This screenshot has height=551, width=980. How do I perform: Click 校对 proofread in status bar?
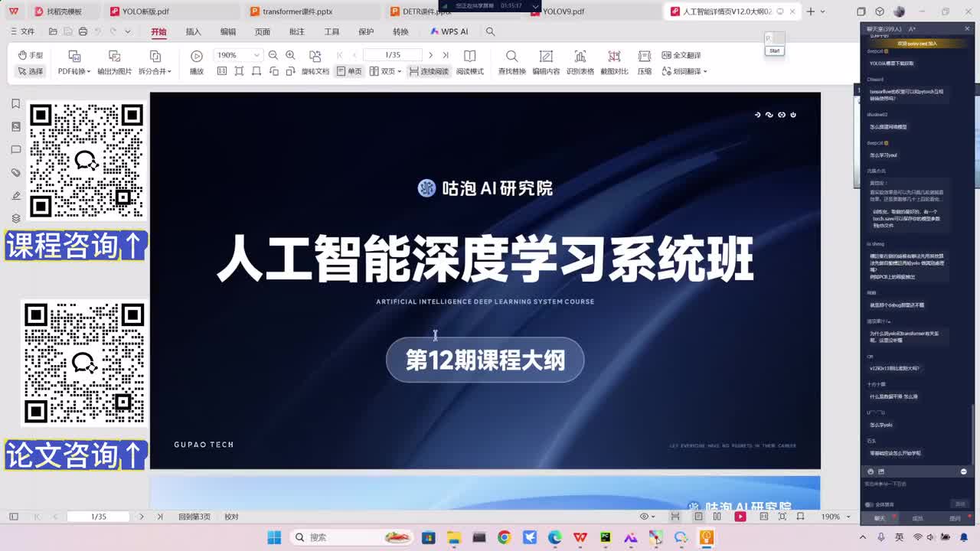coord(231,517)
